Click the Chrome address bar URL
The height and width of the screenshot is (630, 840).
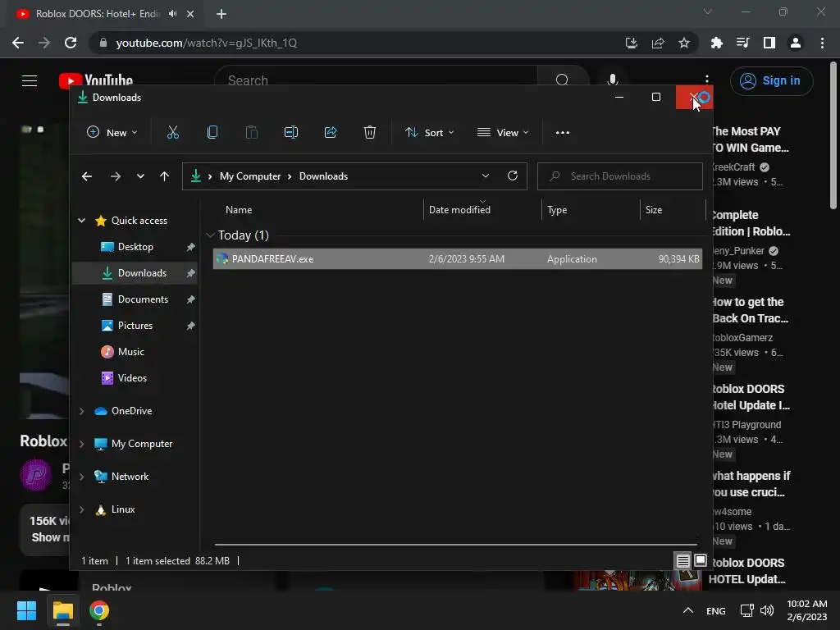[x=206, y=43]
